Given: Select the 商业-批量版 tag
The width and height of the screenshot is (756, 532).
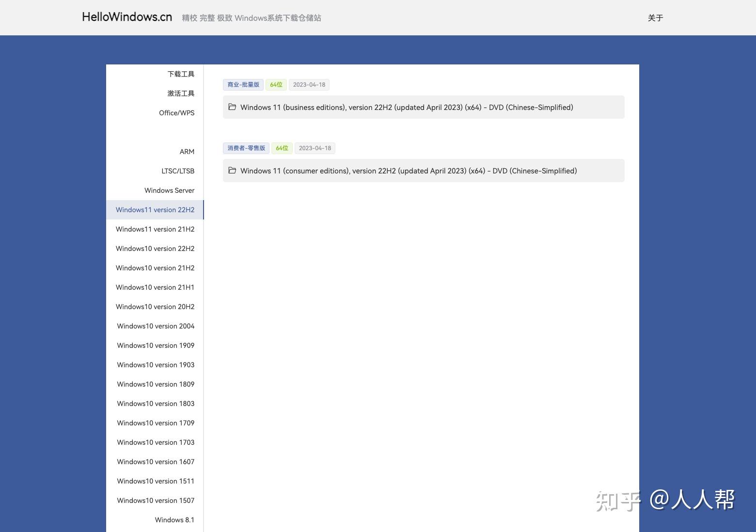Looking at the screenshot, I should tap(243, 84).
